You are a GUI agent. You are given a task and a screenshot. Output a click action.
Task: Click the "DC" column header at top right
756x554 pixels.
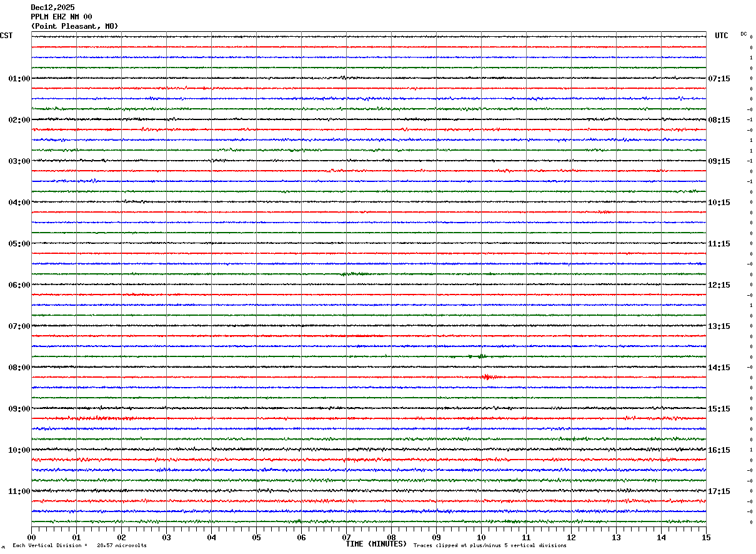coord(744,34)
